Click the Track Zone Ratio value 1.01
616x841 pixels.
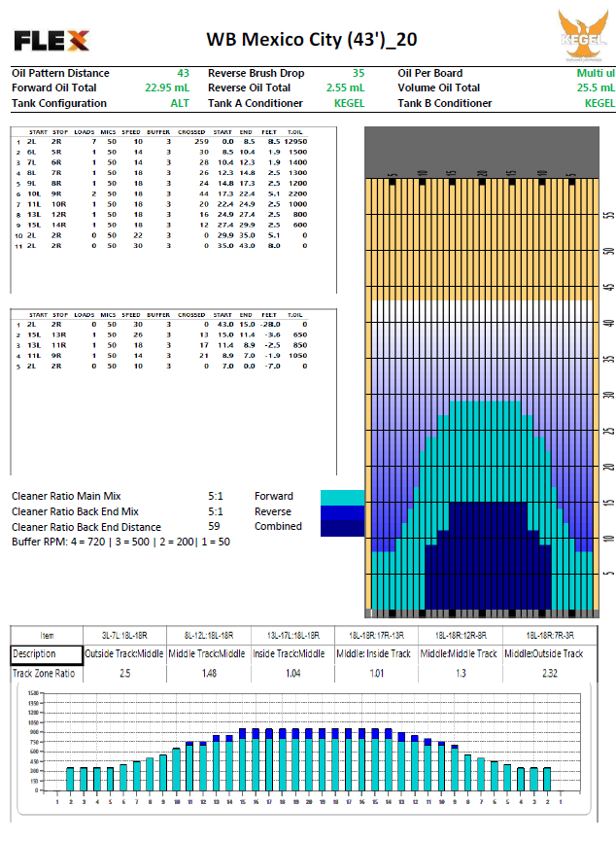pos(376,673)
